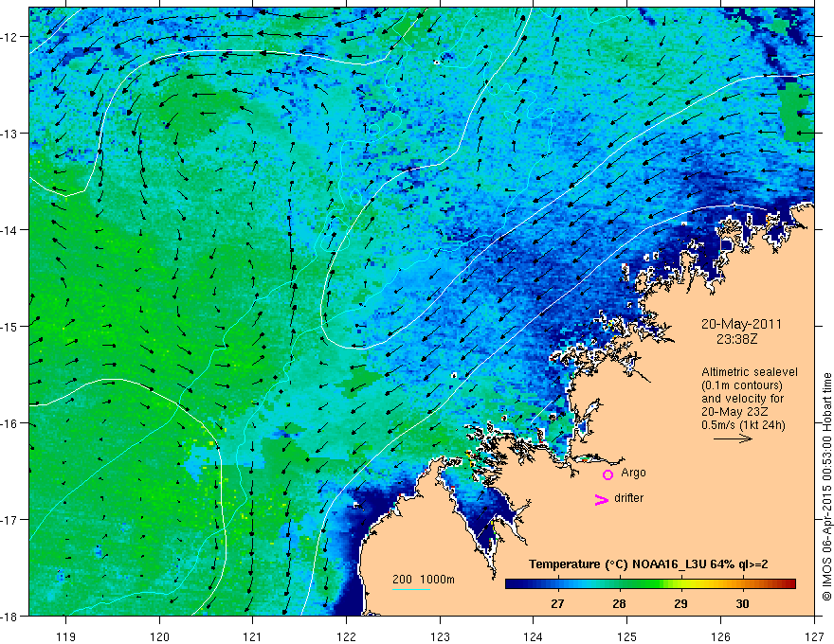Viewport: 834px width, 644px height.
Task: Click the longitude axis label 124
Action: click(x=534, y=636)
